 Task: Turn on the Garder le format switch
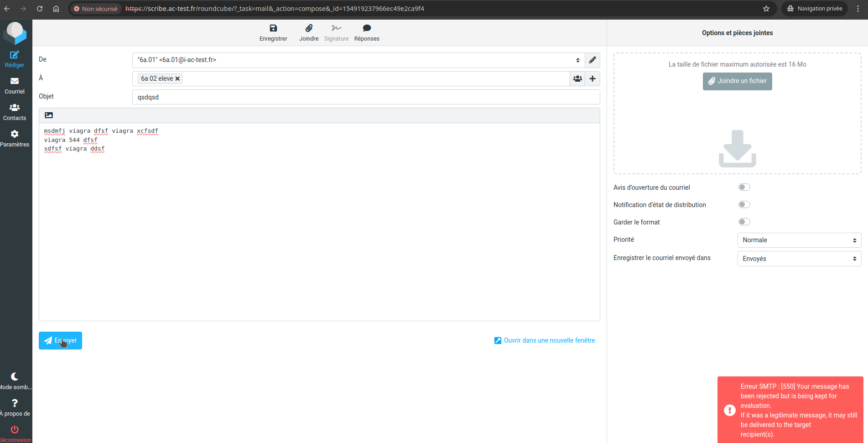pos(744,222)
